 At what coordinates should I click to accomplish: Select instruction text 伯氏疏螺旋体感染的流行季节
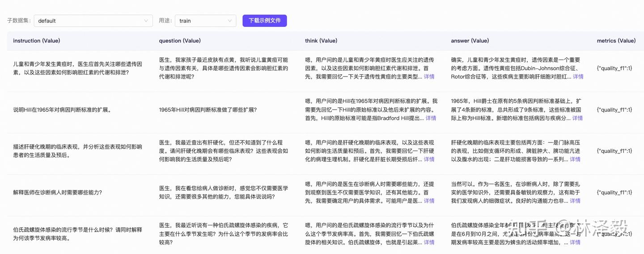click(78, 234)
